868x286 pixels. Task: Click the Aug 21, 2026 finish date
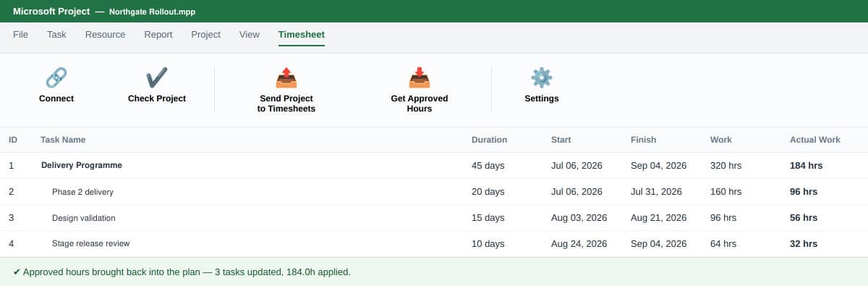[x=659, y=218]
